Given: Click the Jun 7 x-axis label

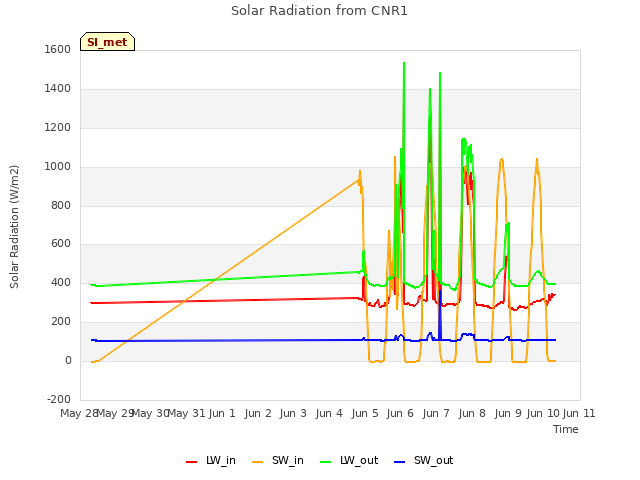Looking at the screenshot, I should tap(436, 413).
